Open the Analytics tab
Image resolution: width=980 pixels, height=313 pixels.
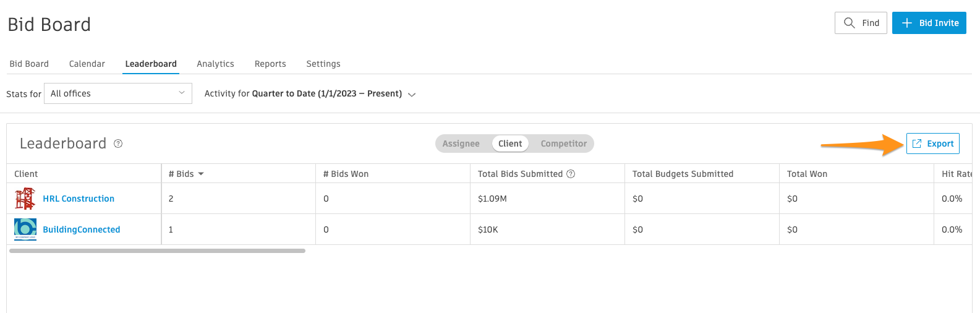pos(215,64)
